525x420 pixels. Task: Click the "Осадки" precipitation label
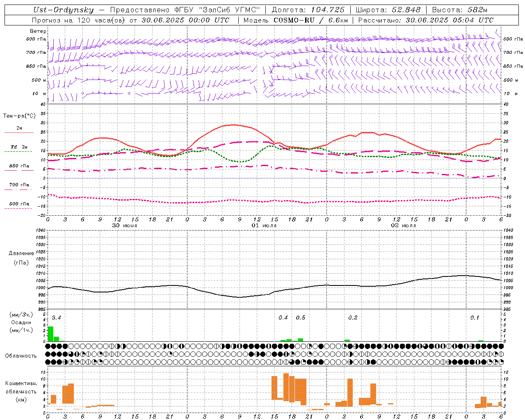pyautogui.click(x=21, y=322)
